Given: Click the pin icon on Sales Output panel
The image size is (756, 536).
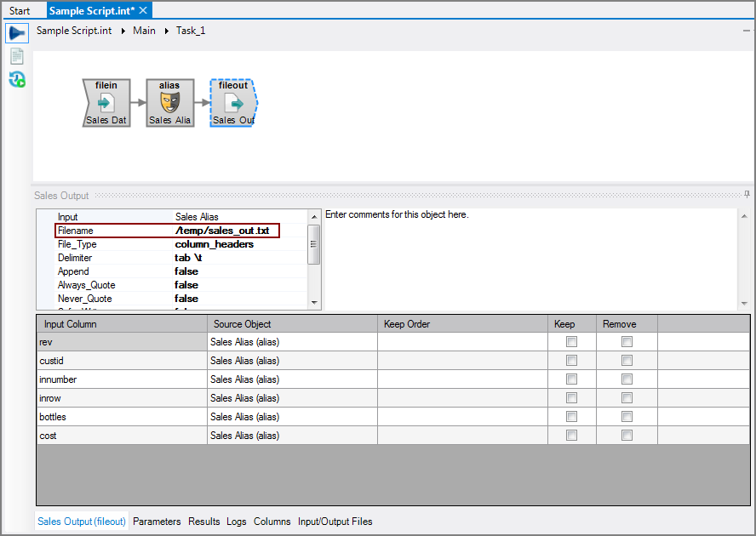Looking at the screenshot, I should click(747, 196).
